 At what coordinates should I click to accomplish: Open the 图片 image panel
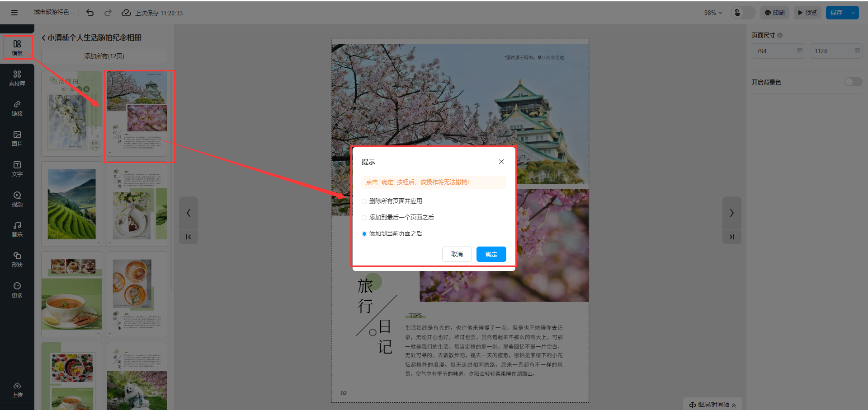tap(17, 139)
